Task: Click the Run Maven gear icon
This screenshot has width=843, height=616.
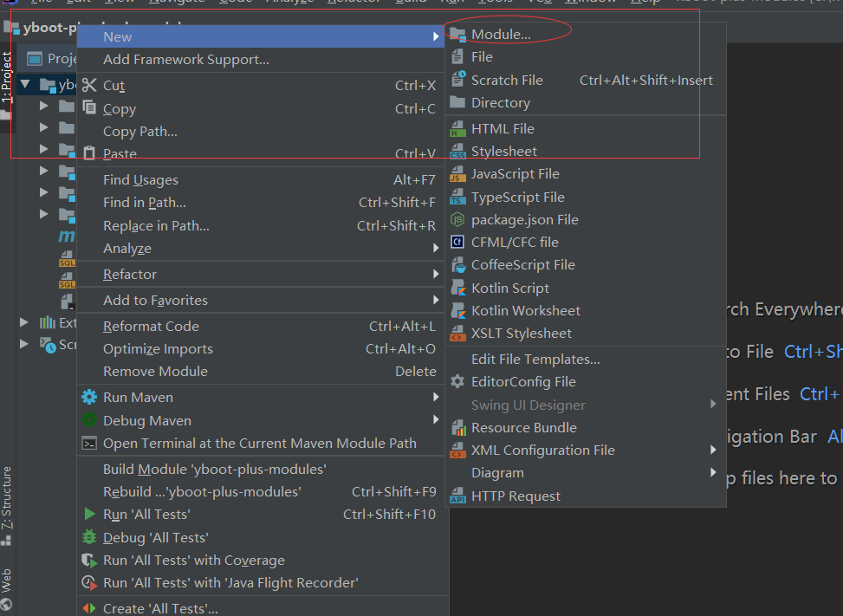Action: 89,397
